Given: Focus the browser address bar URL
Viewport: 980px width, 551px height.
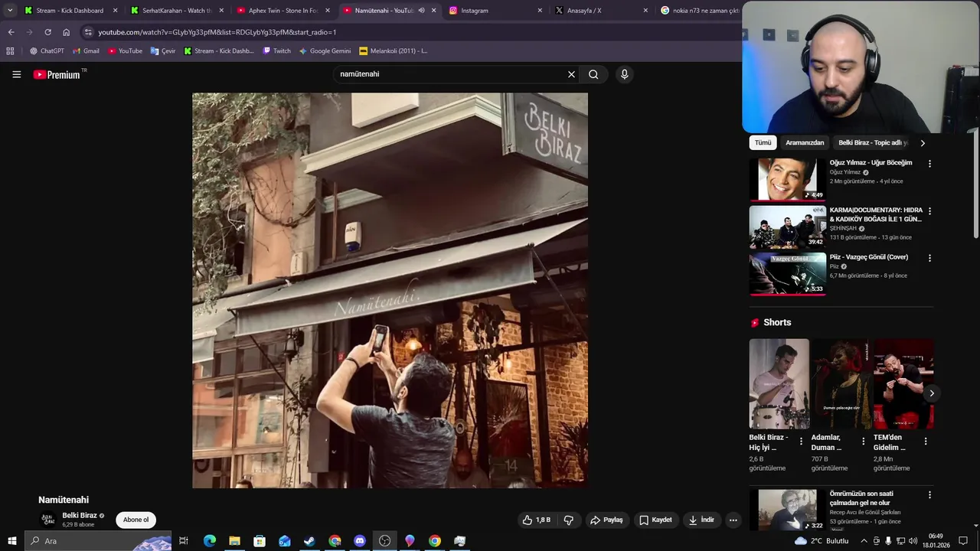Looking at the screenshot, I should pyautogui.click(x=217, y=32).
